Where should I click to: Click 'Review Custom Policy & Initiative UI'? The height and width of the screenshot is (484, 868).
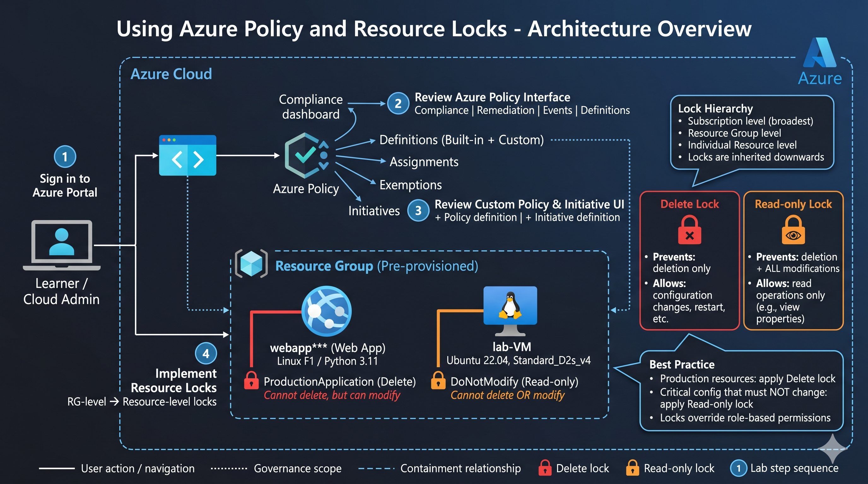529,204
